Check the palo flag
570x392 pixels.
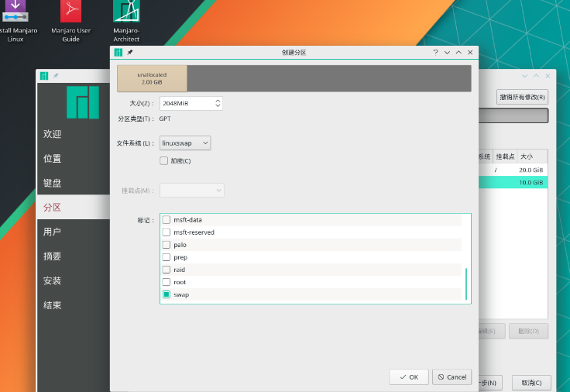(167, 245)
